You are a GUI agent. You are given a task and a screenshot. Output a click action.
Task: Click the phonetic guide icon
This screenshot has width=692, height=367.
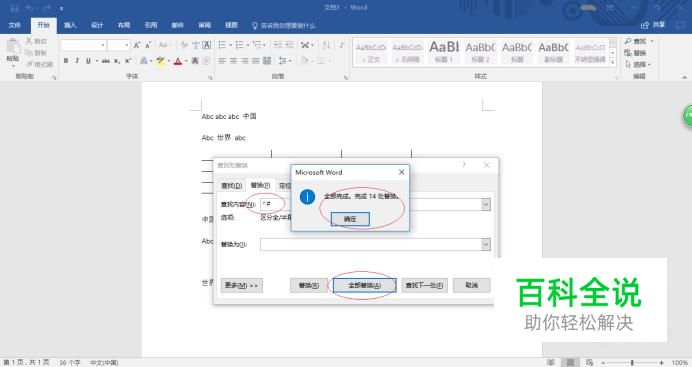pos(196,45)
